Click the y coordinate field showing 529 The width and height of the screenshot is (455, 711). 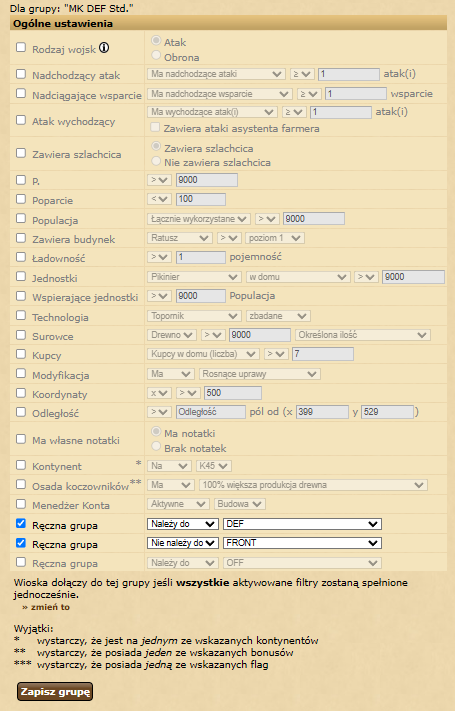(387, 412)
